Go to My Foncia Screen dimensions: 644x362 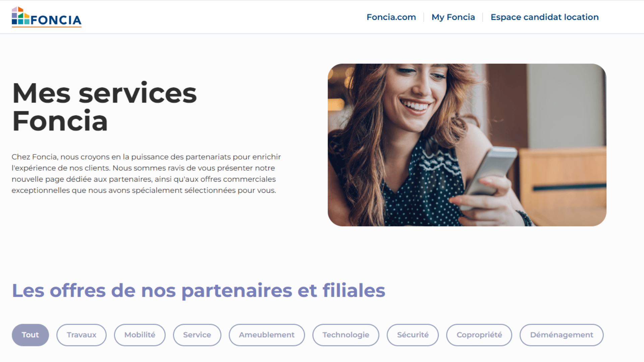coord(453,17)
